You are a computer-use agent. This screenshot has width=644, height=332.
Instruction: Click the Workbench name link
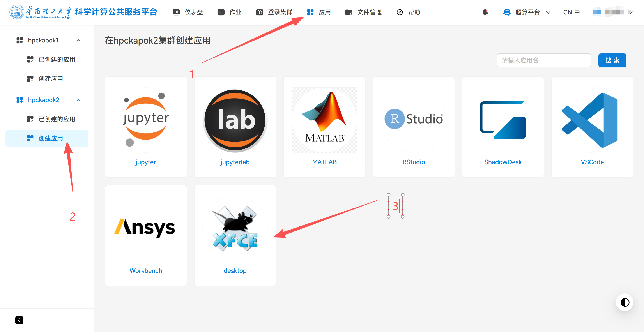[x=146, y=270]
